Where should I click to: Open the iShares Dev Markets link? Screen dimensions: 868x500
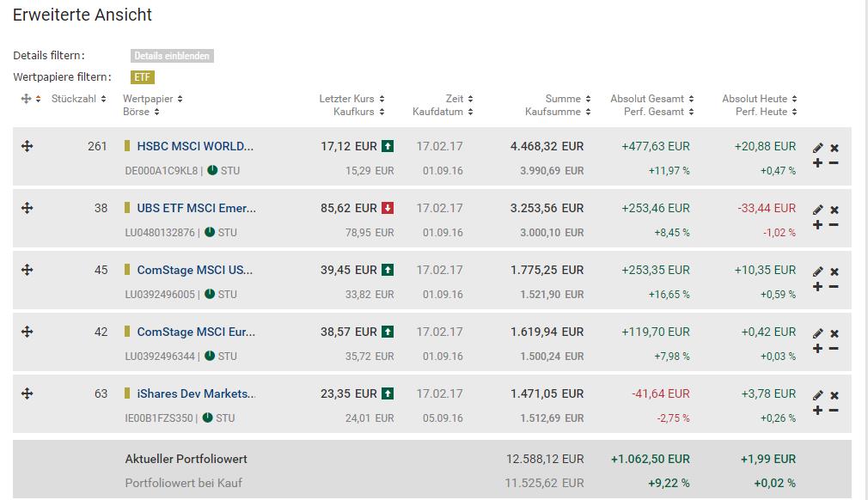(x=196, y=393)
